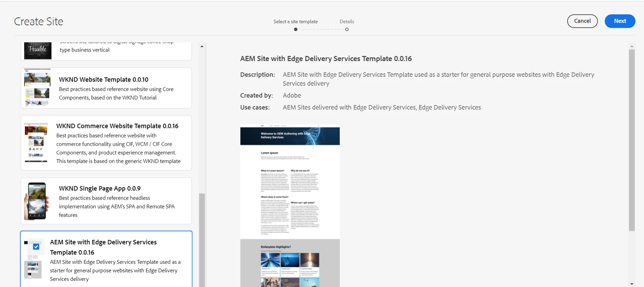This screenshot has height=287, width=644.
Task: Click the details panel scroll-up arrow
Action: pyautogui.click(x=632, y=46)
